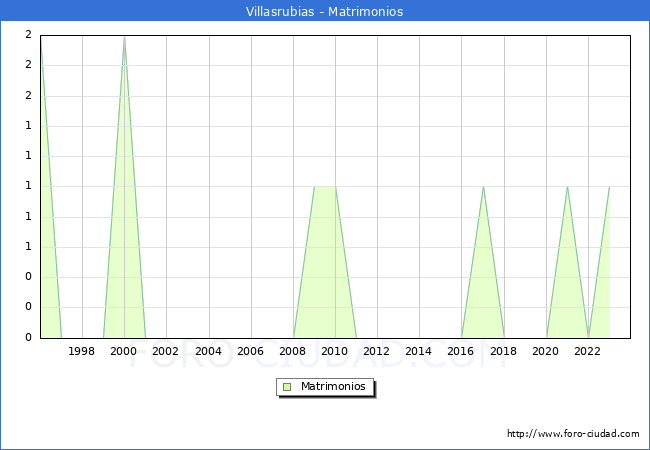Select the 2020 x-axis year label

pyautogui.click(x=545, y=351)
